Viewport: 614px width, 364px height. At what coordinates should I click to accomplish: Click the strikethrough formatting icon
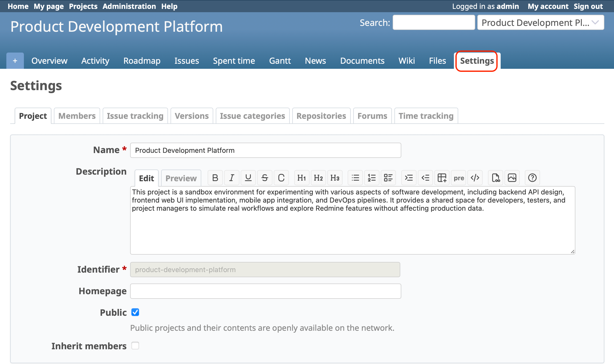265,178
